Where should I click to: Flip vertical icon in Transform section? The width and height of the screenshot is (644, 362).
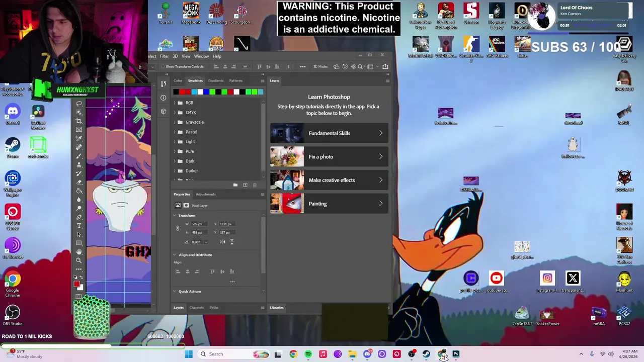click(232, 242)
